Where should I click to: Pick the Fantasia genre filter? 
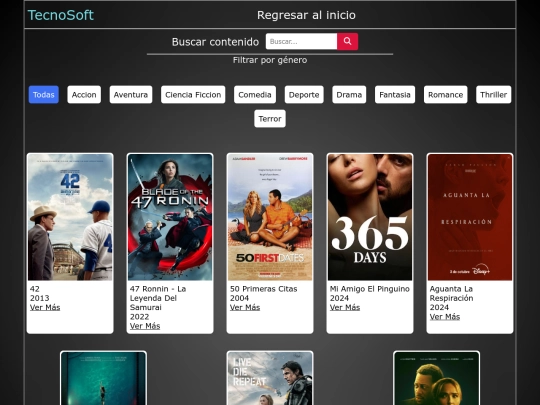point(395,95)
